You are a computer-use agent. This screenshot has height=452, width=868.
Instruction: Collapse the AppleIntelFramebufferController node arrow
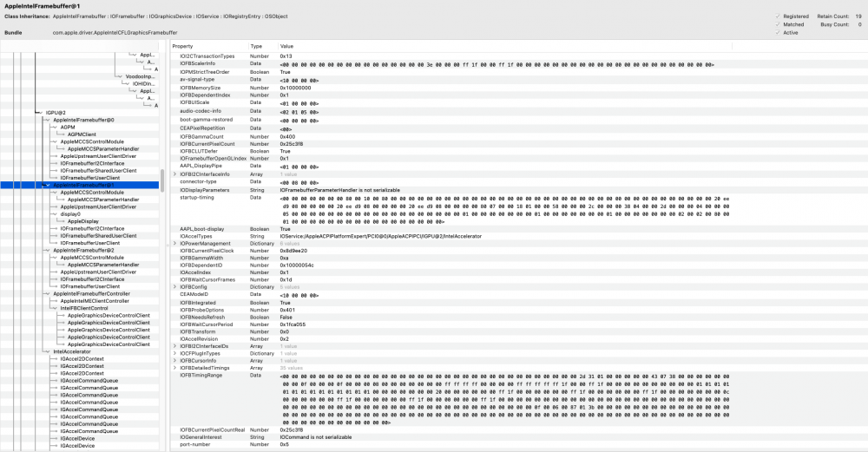(x=48, y=294)
